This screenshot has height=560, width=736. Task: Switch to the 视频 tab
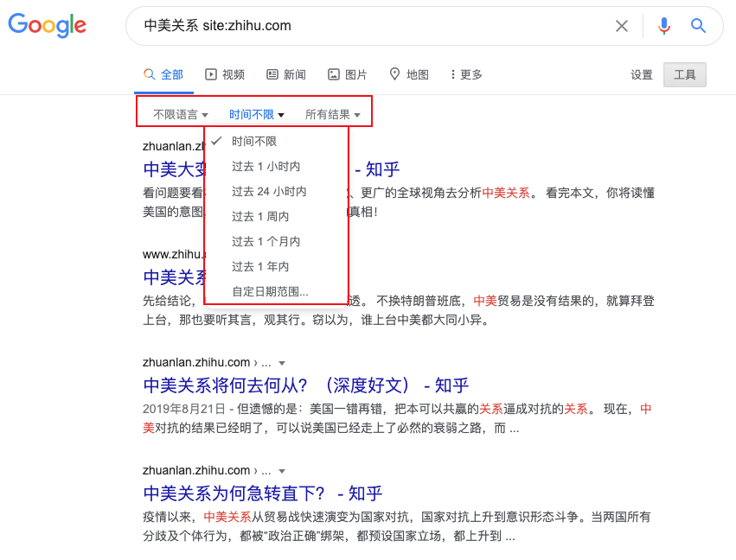point(225,74)
